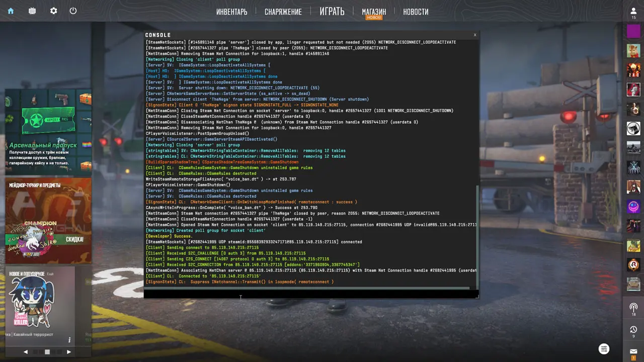Image resolution: width=644 pixels, height=362 pixels.
Task: Click the power quit icon
Action: (73, 11)
